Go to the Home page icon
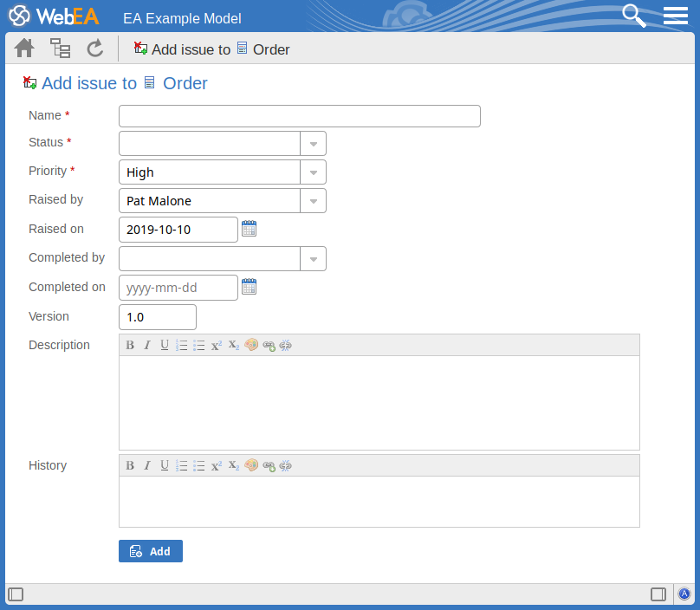 24,49
